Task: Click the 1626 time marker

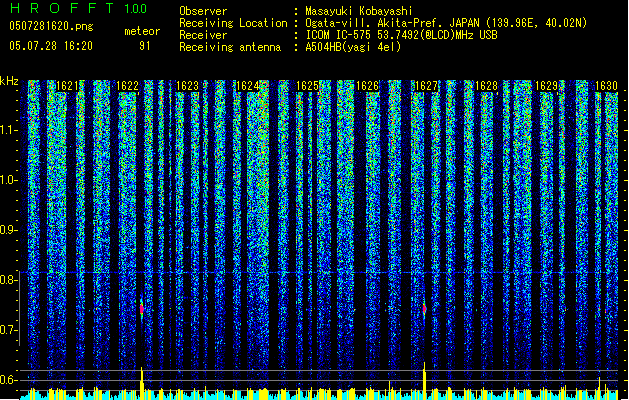Action: click(x=367, y=86)
